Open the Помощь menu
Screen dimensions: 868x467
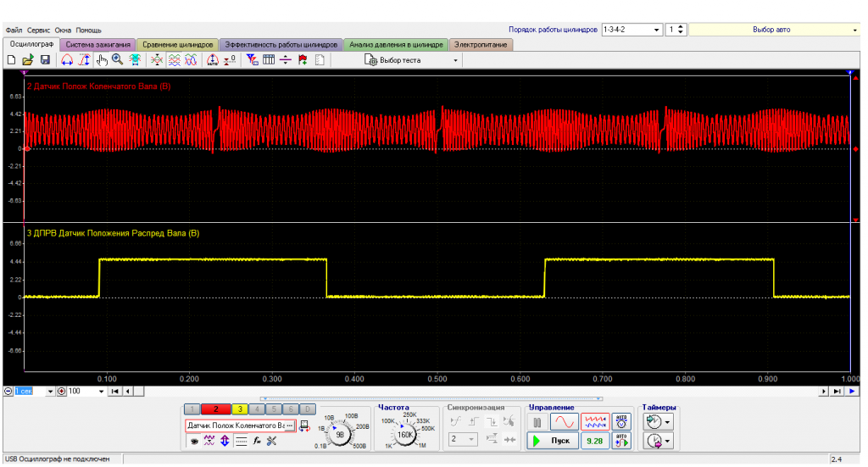pos(88,30)
